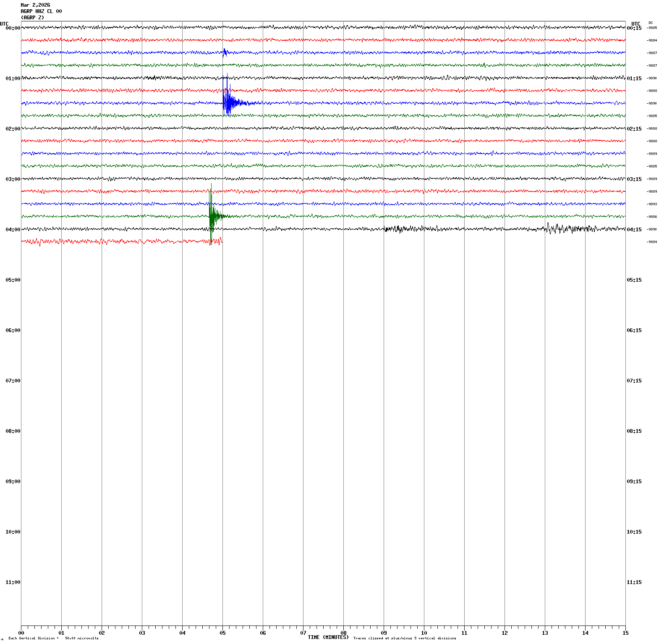Screen dimensions: 659x644
Task: Click the minute 15 tick label on bottom axis
Action: pyautogui.click(x=625, y=633)
